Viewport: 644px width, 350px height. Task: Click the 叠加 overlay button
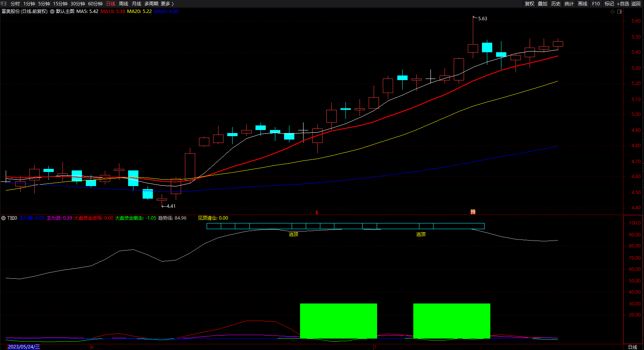point(543,3)
